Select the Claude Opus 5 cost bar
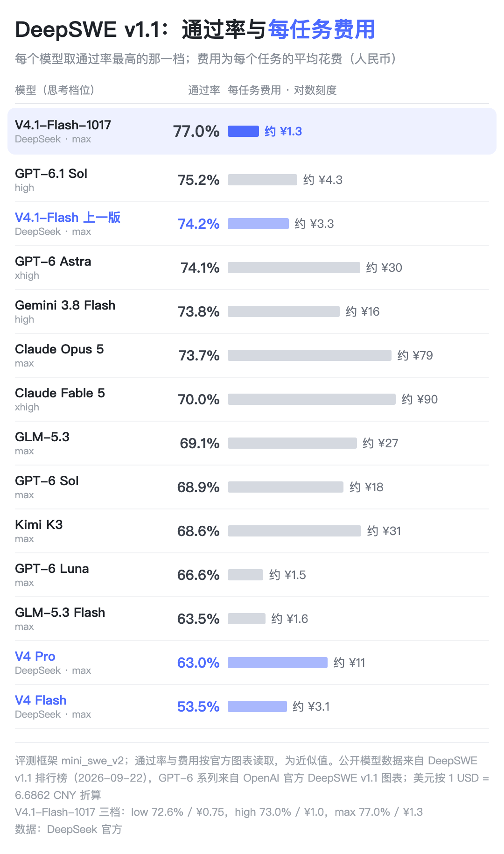The width and height of the screenshot is (504, 854). [x=309, y=355]
